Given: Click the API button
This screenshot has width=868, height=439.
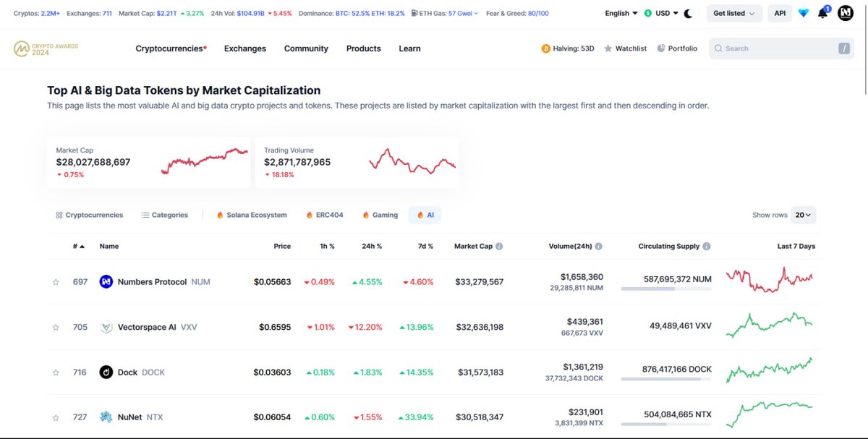Looking at the screenshot, I should (x=780, y=13).
